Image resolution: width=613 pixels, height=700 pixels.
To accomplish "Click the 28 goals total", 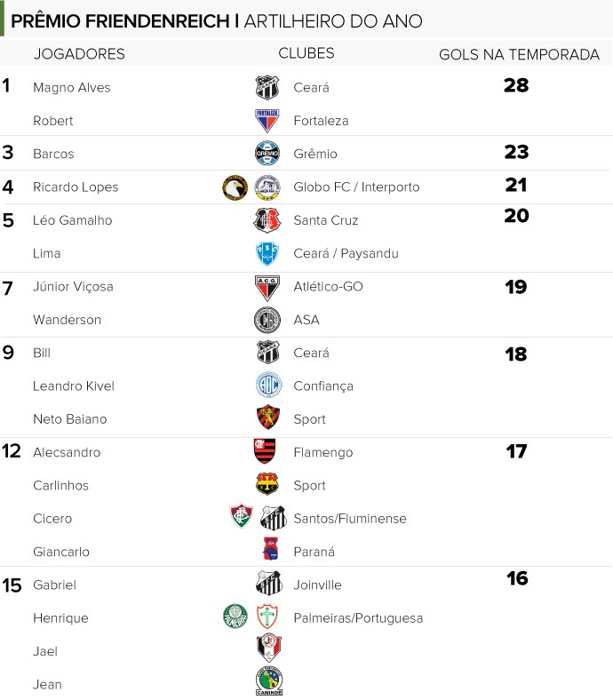I will click(x=516, y=85).
